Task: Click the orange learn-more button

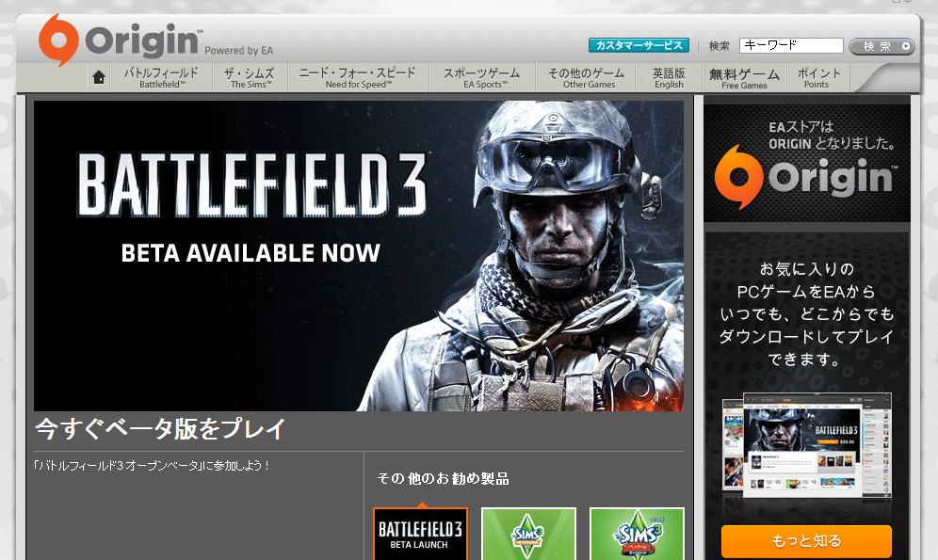Action: (x=806, y=541)
